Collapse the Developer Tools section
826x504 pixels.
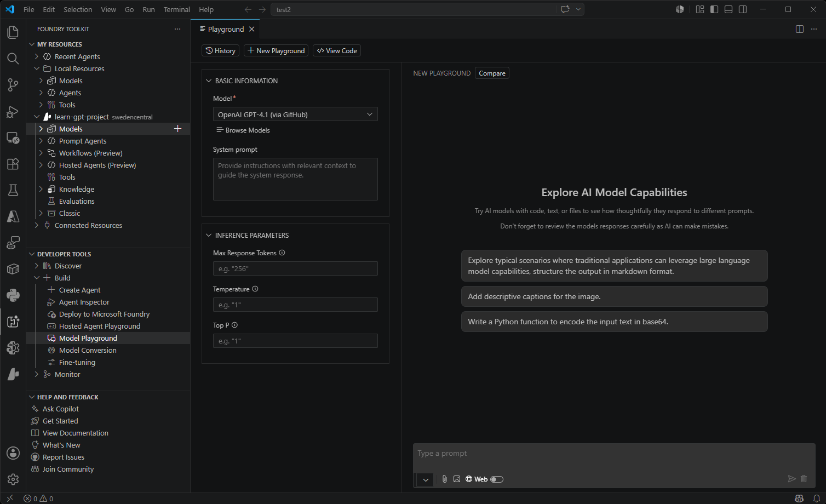pyautogui.click(x=32, y=254)
